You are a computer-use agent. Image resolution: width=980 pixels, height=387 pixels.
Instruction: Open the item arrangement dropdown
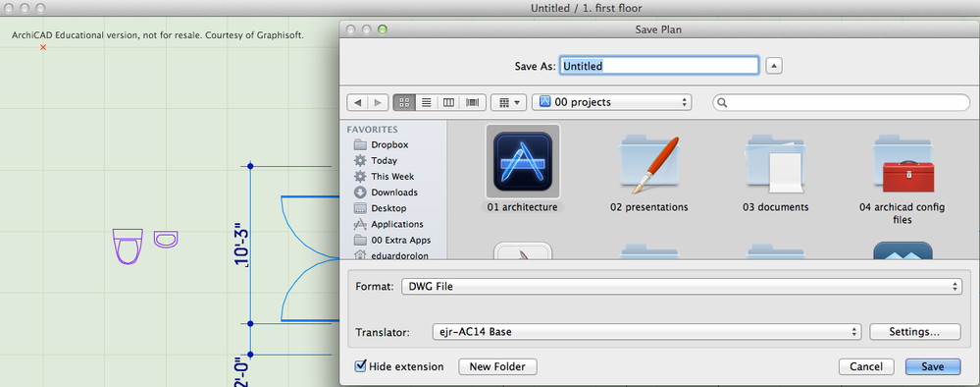pos(509,102)
